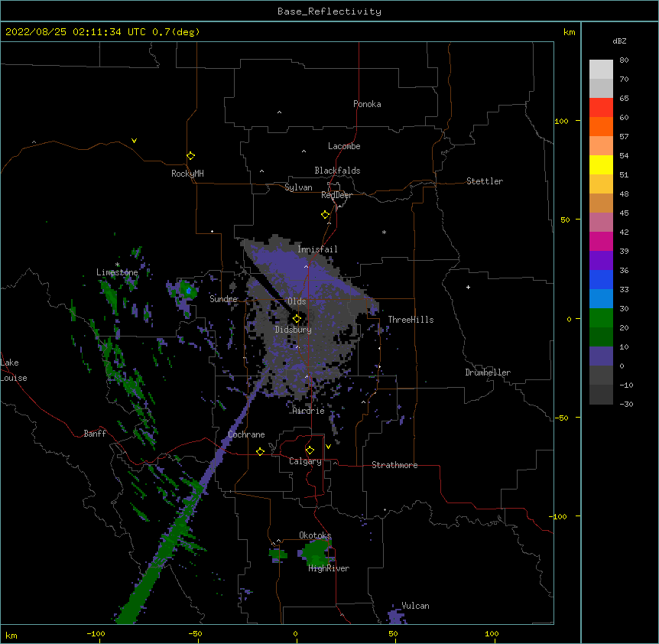Screen dimensions: 659x644
Task: Click the Vulcan label
Action: pyautogui.click(x=415, y=606)
